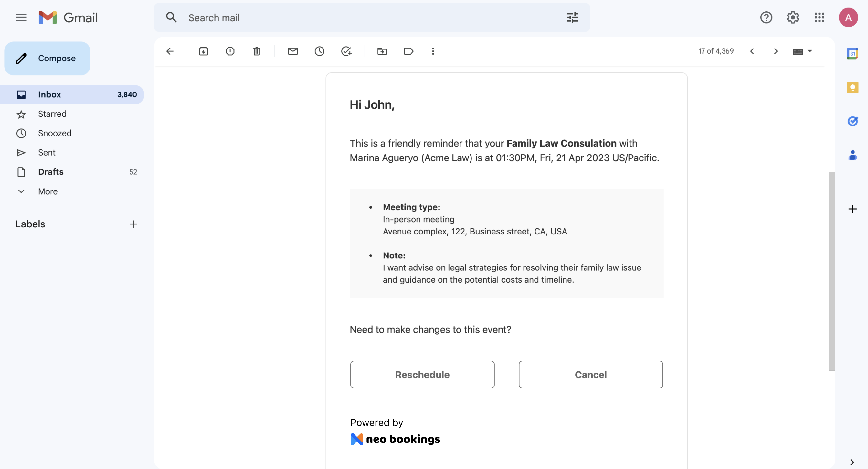
Task: Get add-ons plus icon
Action: point(852,209)
